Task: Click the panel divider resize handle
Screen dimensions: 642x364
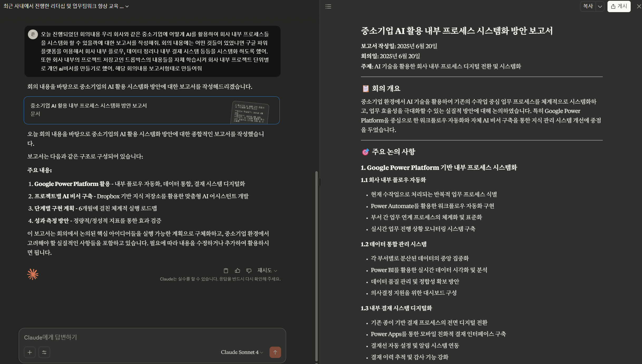Action: 320,182
